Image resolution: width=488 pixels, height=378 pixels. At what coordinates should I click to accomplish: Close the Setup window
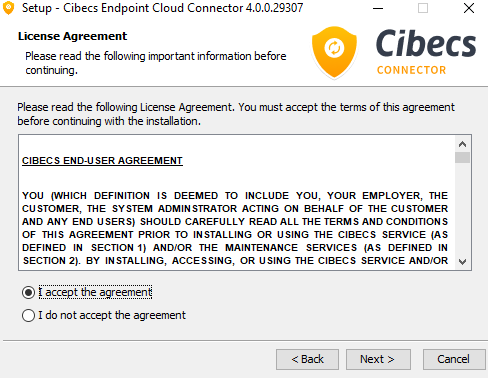469,8
